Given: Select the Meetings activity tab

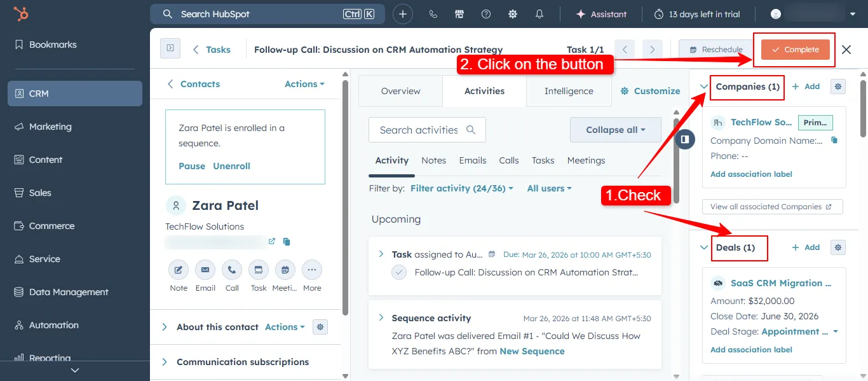Looking at the screenshot, I should [587, 160].
